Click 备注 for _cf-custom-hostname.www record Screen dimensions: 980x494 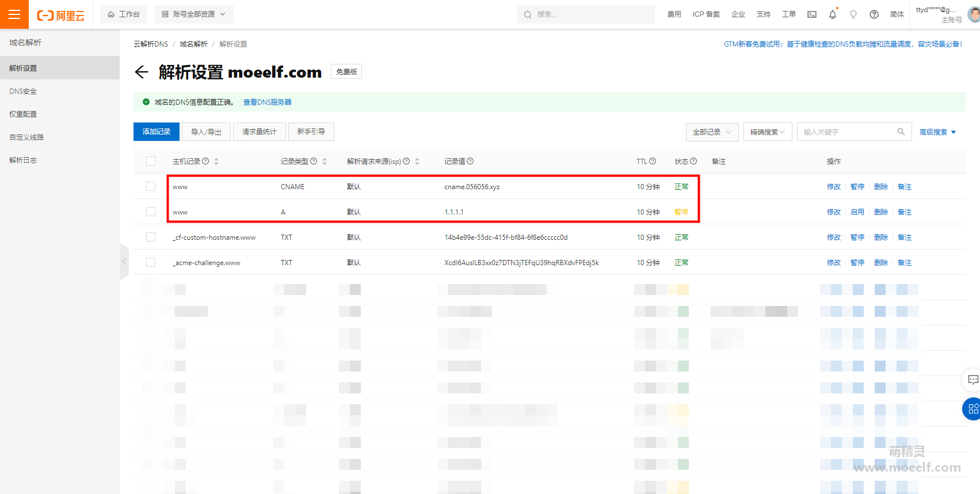[x=905, y=237]
